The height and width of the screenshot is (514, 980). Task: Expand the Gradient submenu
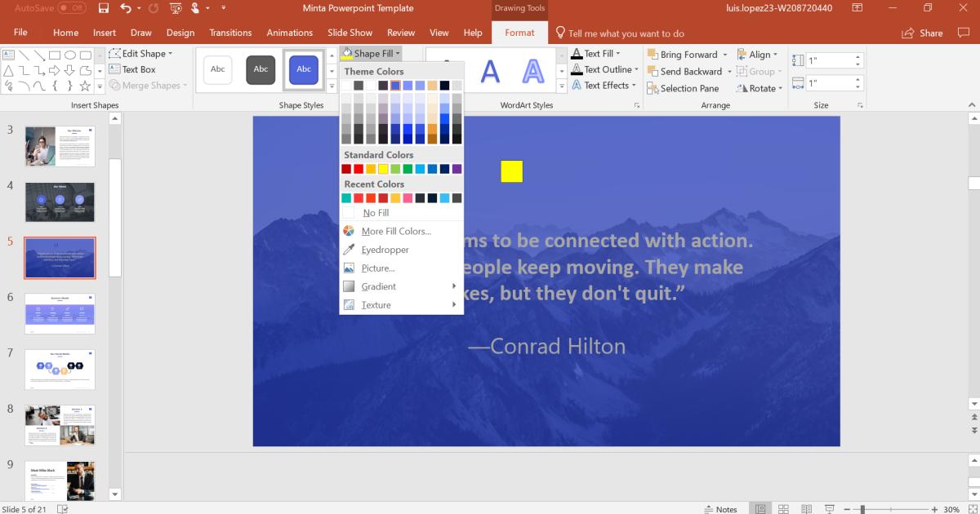pos(377,286)
